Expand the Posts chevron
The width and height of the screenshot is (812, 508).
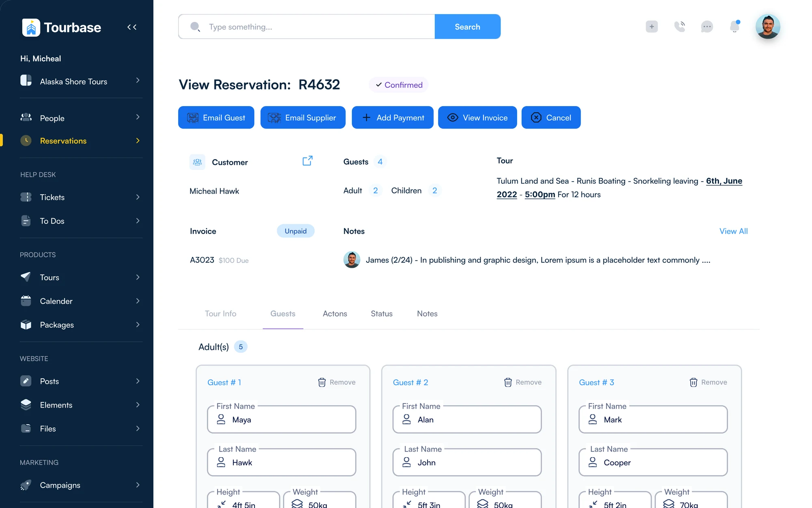click(x=138, y=381)
